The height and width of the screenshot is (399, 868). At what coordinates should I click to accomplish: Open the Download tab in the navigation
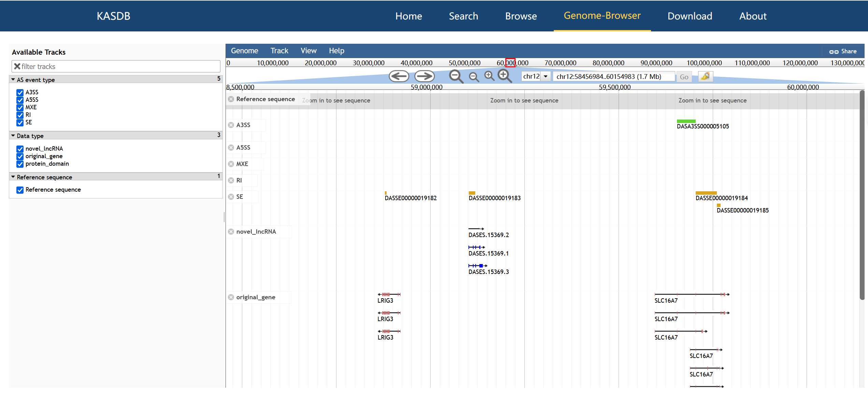click(x=690, y=16)
